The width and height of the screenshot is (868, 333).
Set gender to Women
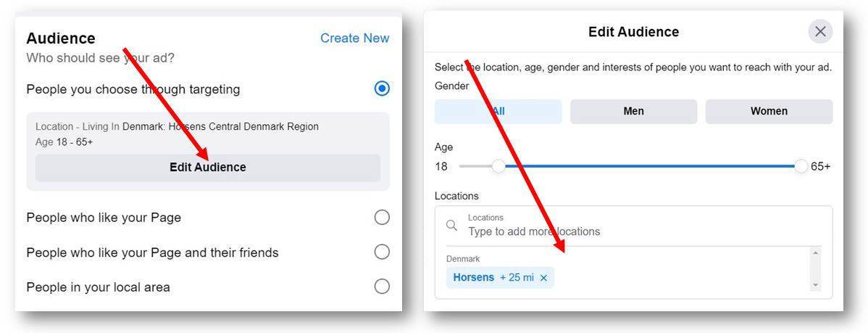769,112
